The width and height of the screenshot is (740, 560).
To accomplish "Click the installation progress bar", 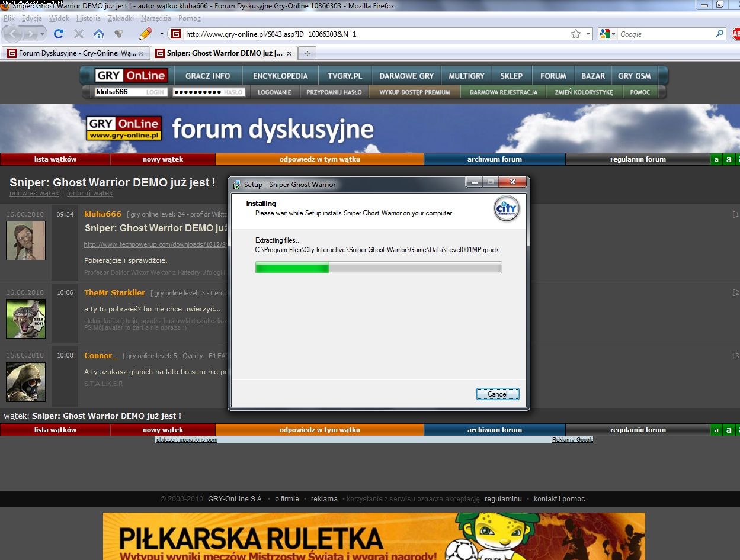I will pyautogui.click(x=379, y=268).
